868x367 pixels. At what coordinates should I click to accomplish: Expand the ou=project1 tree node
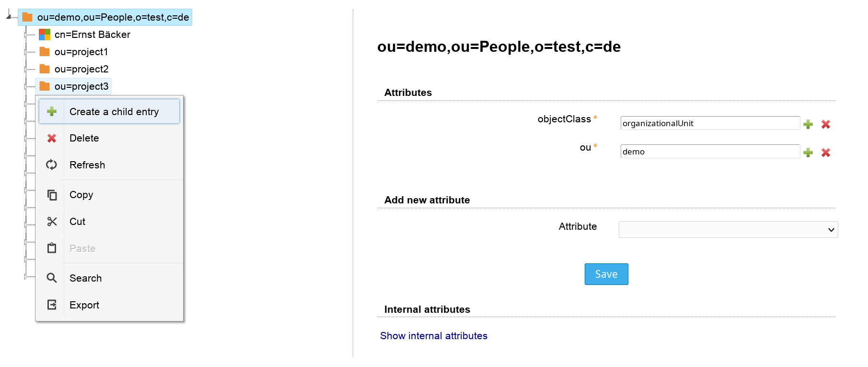[26, 52]
